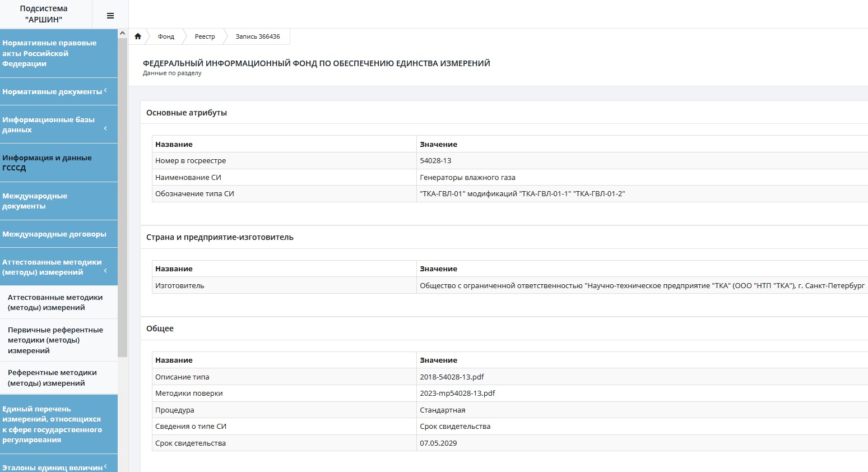Screen dimensions: 868x472
Task: Expand Нормативные документы menu chevron
Action: point(105,90)
